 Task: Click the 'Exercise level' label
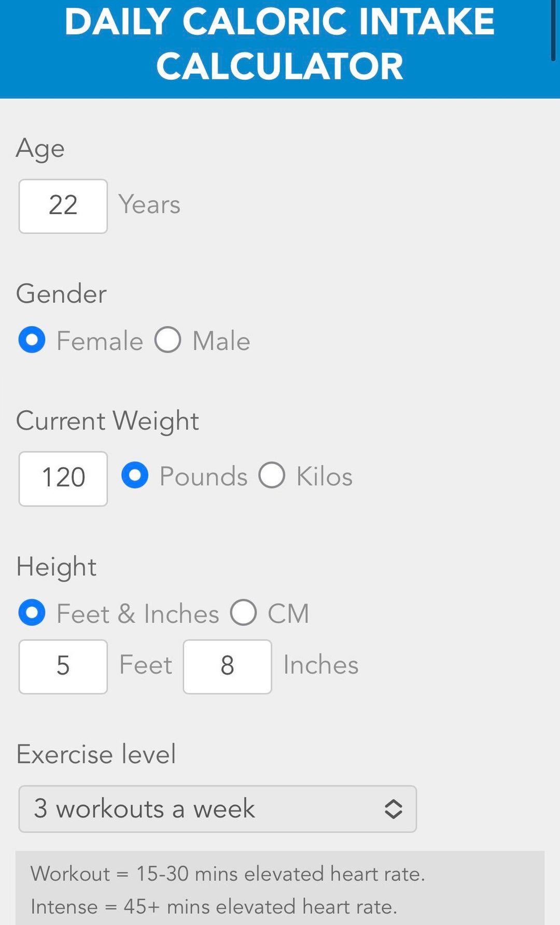point(96,754)
